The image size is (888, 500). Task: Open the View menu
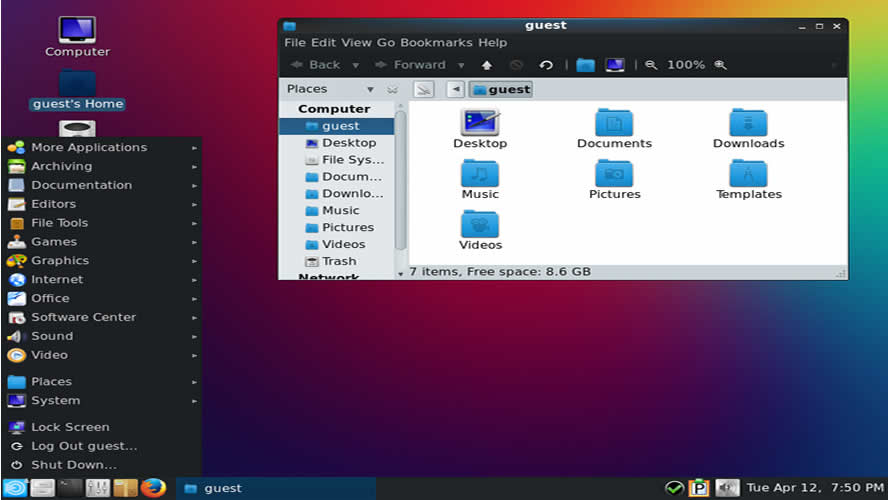coord(356,43)
